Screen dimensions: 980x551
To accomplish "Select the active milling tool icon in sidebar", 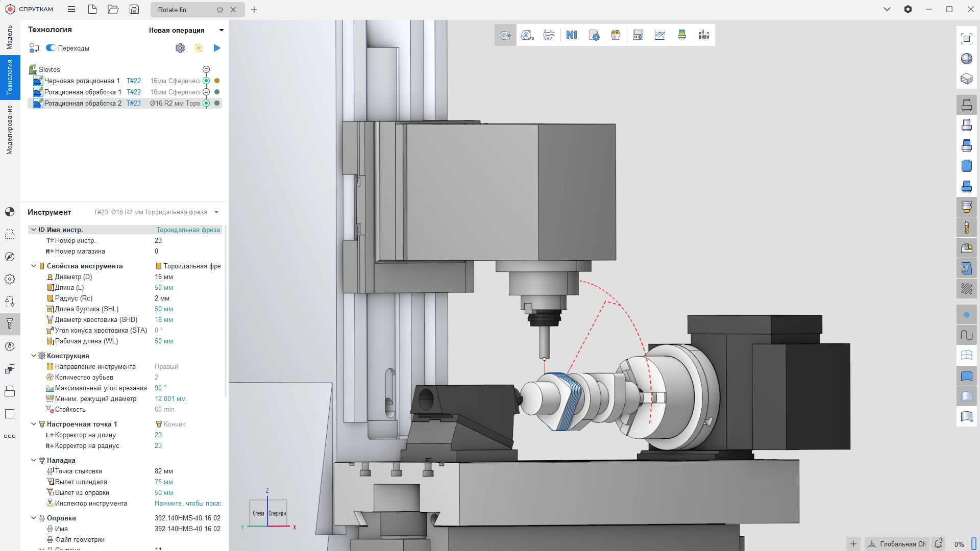I will click(x=10, y=324).
